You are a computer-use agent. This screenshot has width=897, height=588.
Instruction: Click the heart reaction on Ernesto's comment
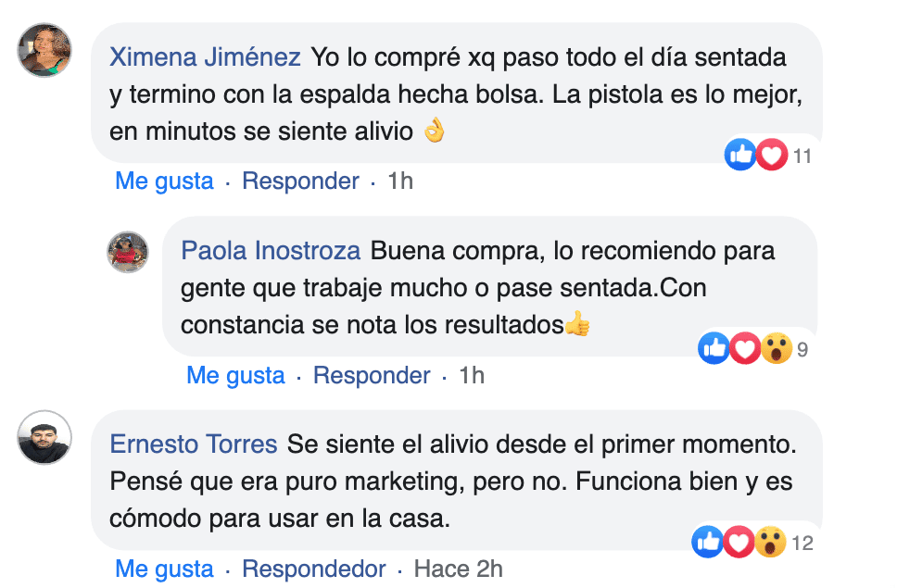click(739, 543)
